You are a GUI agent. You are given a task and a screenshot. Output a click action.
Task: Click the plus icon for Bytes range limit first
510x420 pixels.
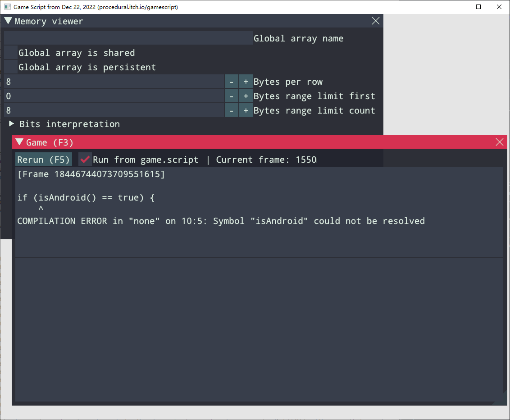click(x=245, y=96)
